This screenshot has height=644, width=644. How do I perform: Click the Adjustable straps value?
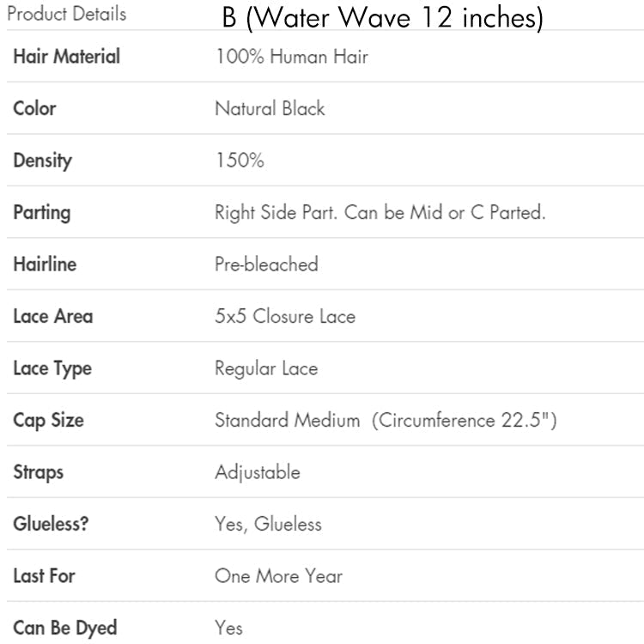[258, 473]
